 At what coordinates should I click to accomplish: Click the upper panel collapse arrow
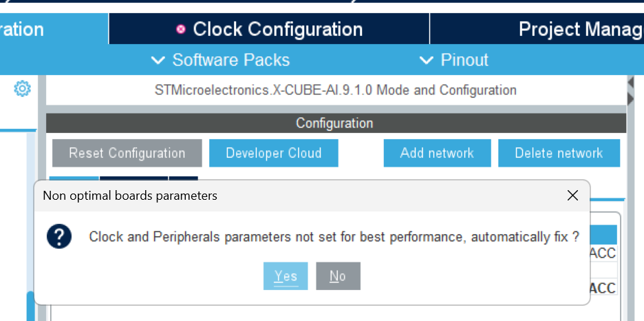click(x=630, y=83)
